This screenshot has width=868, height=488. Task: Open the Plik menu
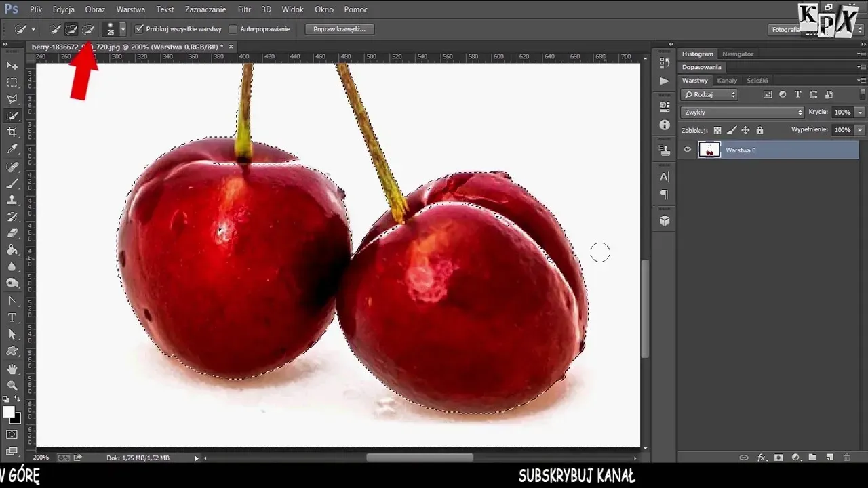[x=36, y=9]
